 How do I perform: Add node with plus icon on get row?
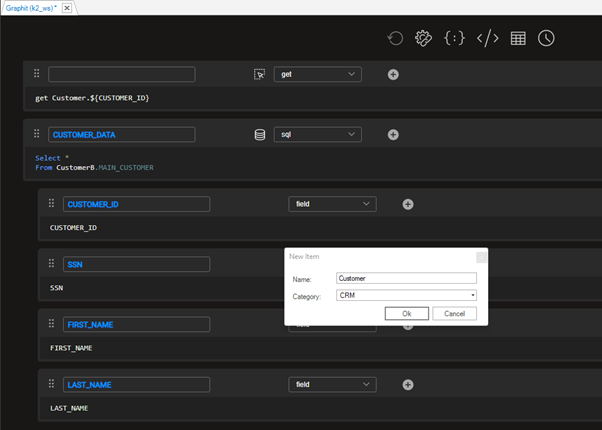[393, 74]
